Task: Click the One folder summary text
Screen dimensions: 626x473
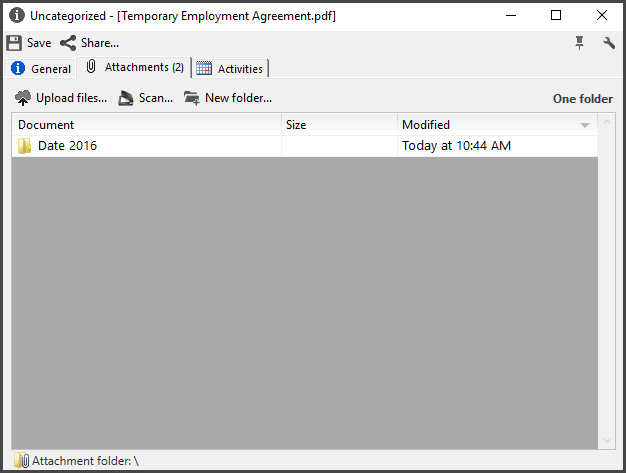Action: coord(582,99)
